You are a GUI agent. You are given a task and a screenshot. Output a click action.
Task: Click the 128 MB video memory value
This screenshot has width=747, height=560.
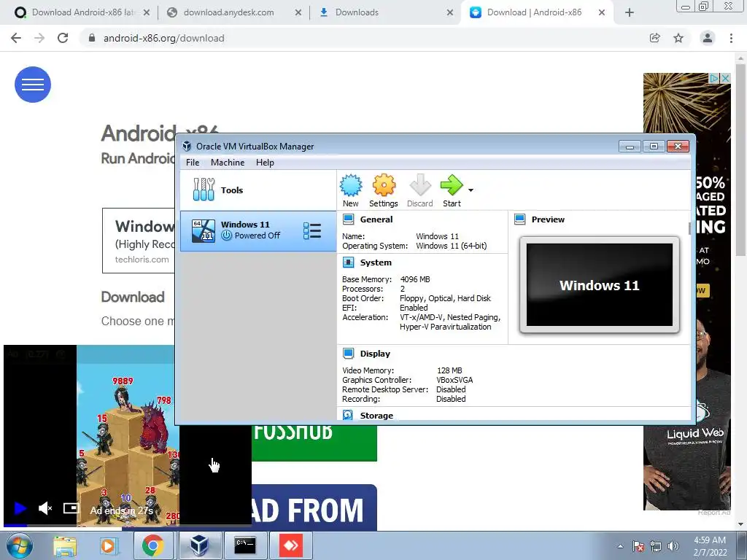449,370
